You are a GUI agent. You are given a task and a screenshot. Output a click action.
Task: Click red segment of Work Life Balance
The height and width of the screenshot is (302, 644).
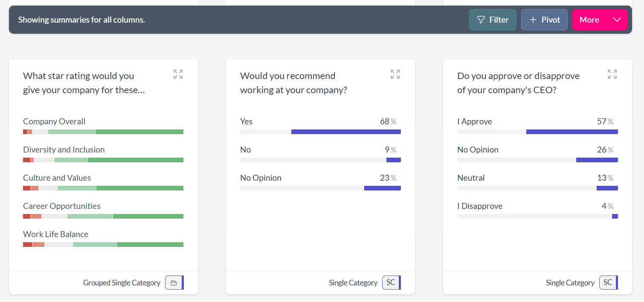pyautogui.click(x=27, y=245)
